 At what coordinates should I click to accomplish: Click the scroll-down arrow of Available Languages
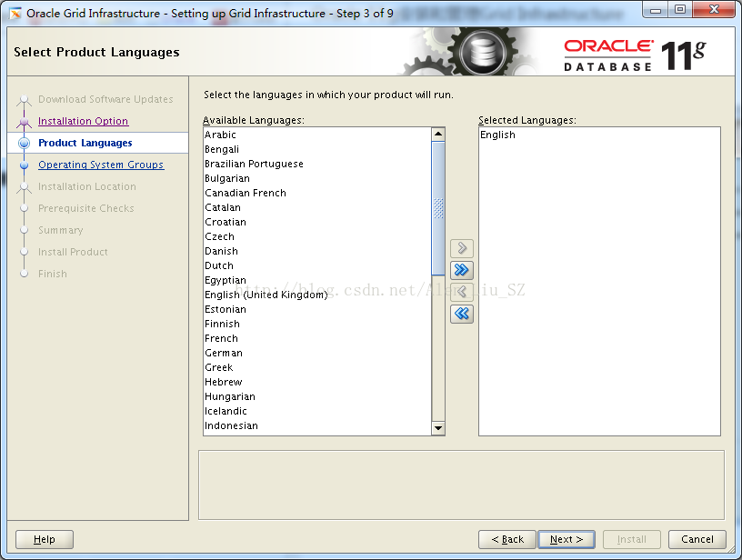tap(438, 428)
